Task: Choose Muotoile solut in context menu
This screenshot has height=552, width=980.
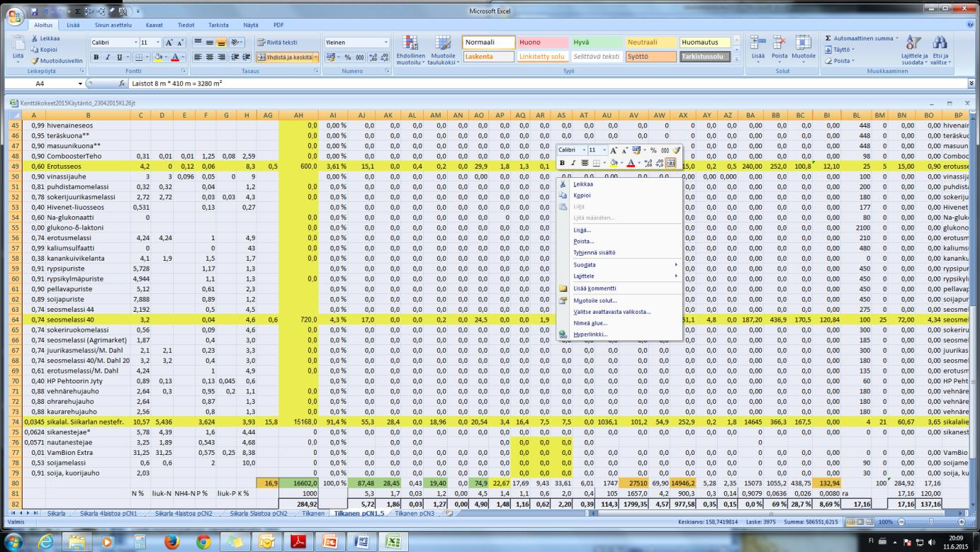Action: click(595, 300)
